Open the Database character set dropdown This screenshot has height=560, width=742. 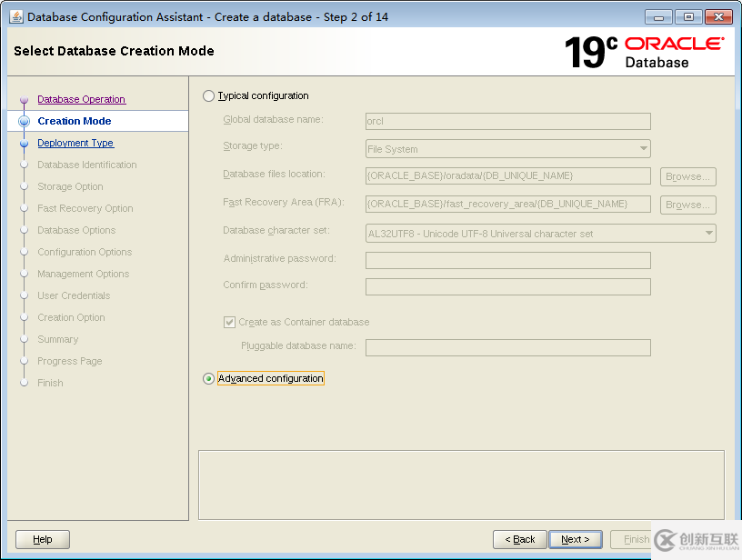pos(540,234)
